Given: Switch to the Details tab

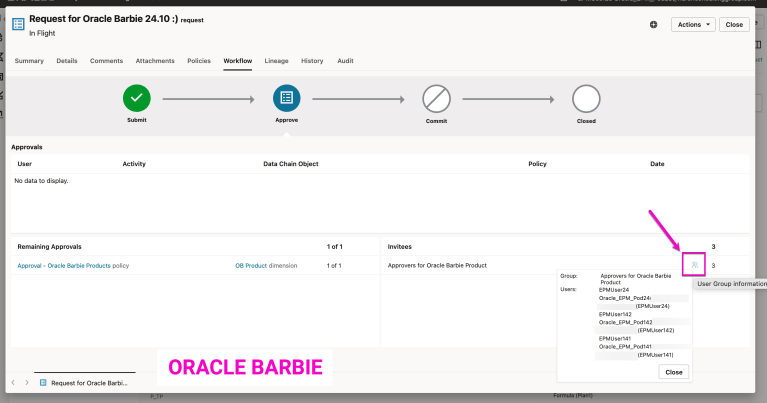Looking at the screenshot, I should [x=67, y=61].
